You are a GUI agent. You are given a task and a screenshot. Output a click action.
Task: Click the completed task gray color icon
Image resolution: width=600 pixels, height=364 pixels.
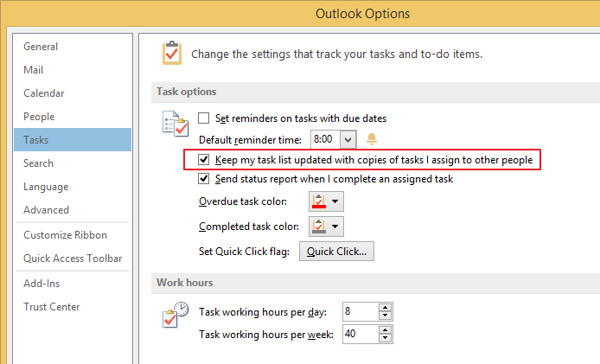point(319,227)
